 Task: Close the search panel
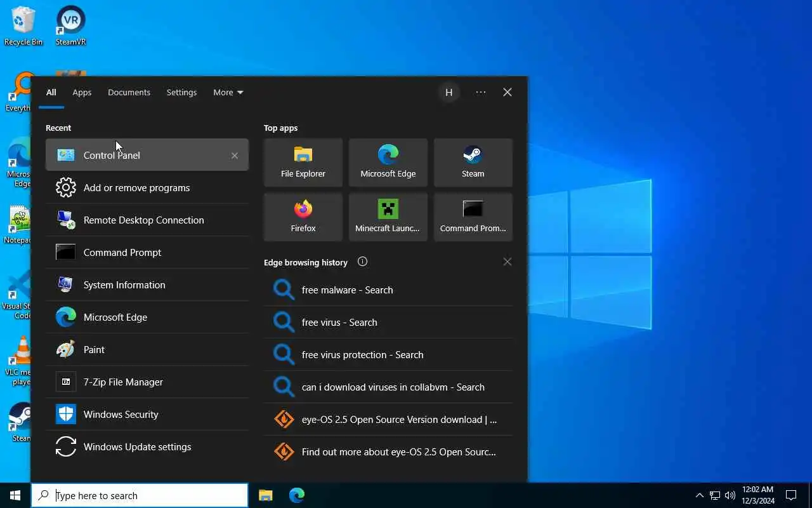pyautogui.click(x=507, y=92)
